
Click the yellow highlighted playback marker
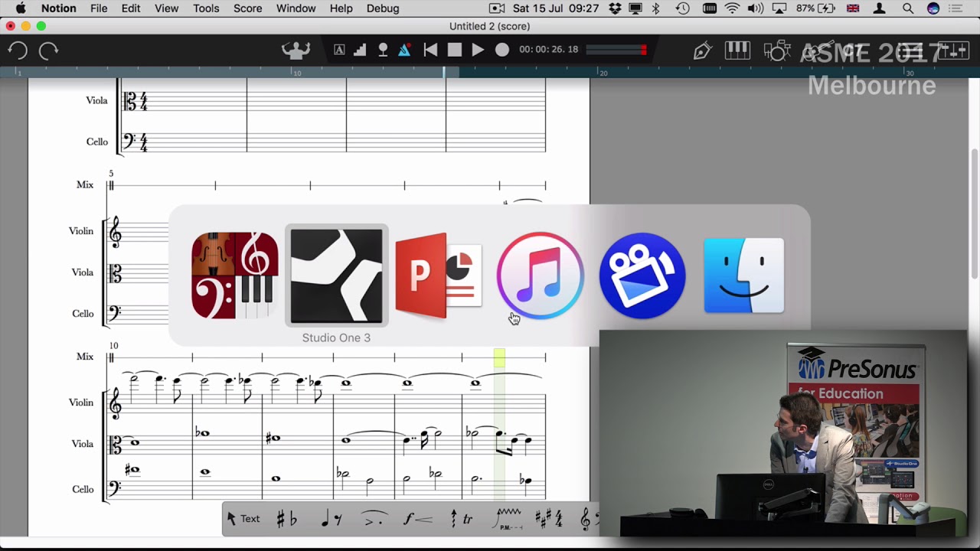click(499, 357)
